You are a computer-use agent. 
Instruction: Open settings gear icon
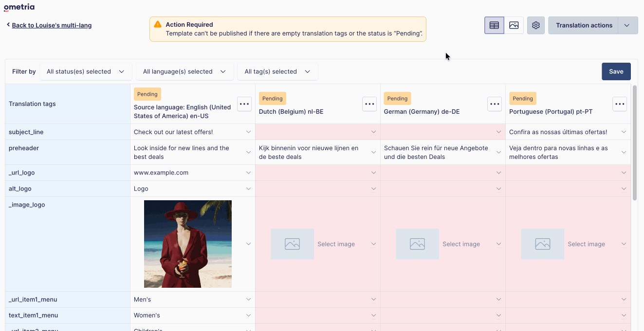tap(536, 25)
